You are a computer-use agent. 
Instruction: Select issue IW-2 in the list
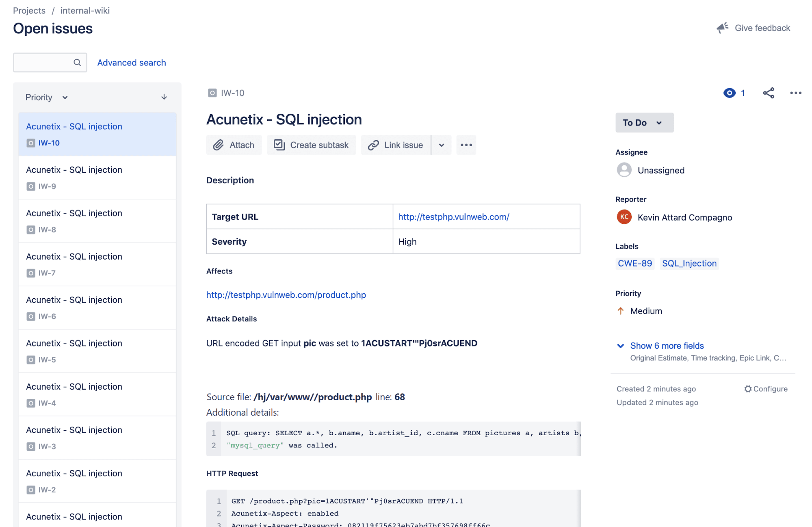click(97, 481)
